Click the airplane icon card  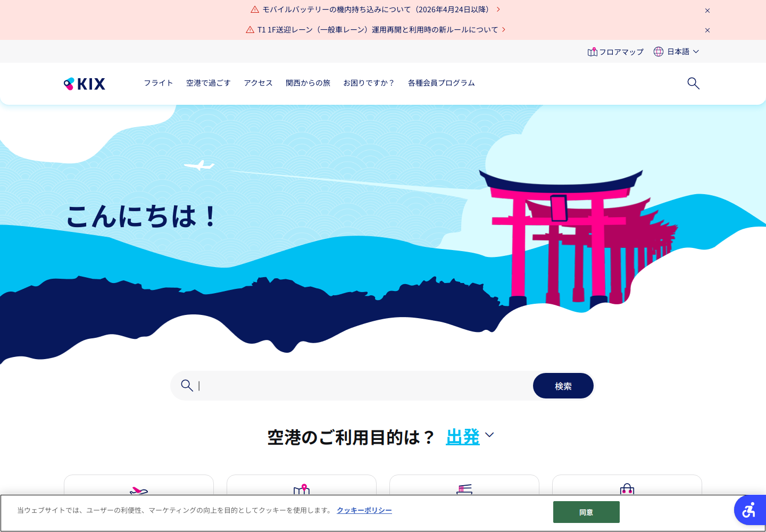tap(139, 490)
